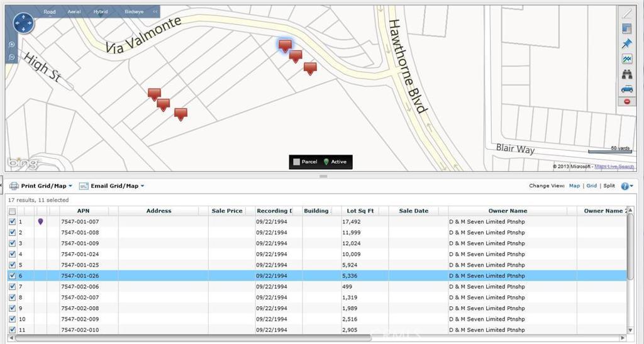Select the pushpin tool in map toolbar

626,43
